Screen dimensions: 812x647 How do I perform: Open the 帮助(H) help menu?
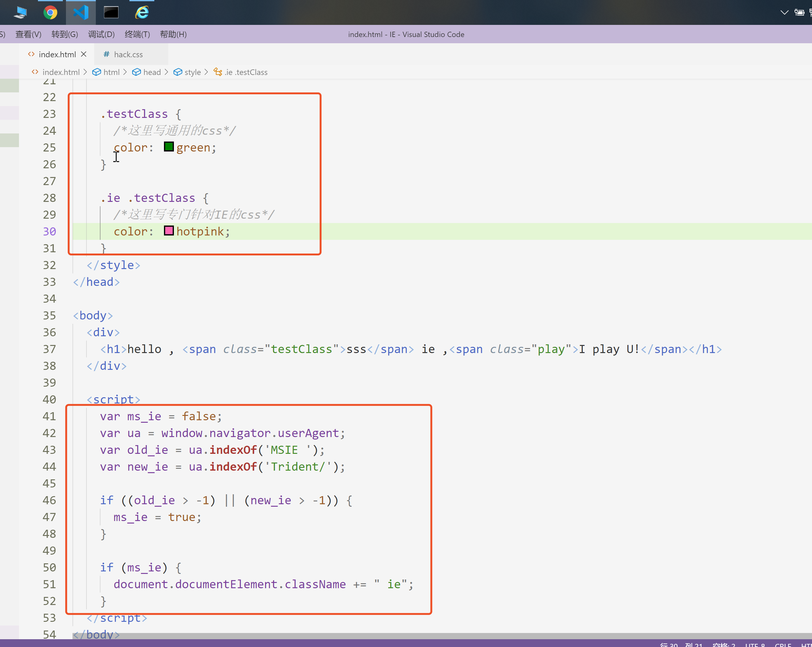(x=173, y=34)
